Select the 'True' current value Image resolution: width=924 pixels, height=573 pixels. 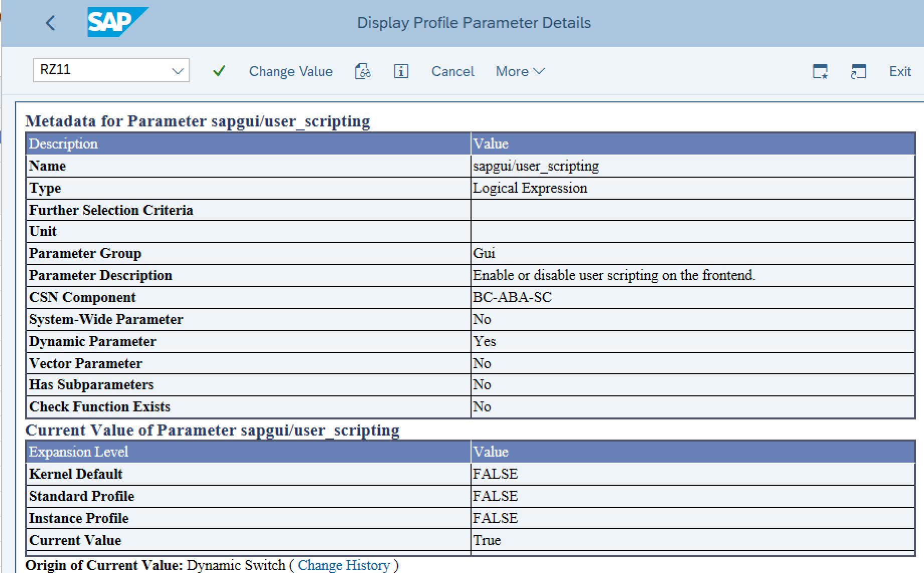487,540
